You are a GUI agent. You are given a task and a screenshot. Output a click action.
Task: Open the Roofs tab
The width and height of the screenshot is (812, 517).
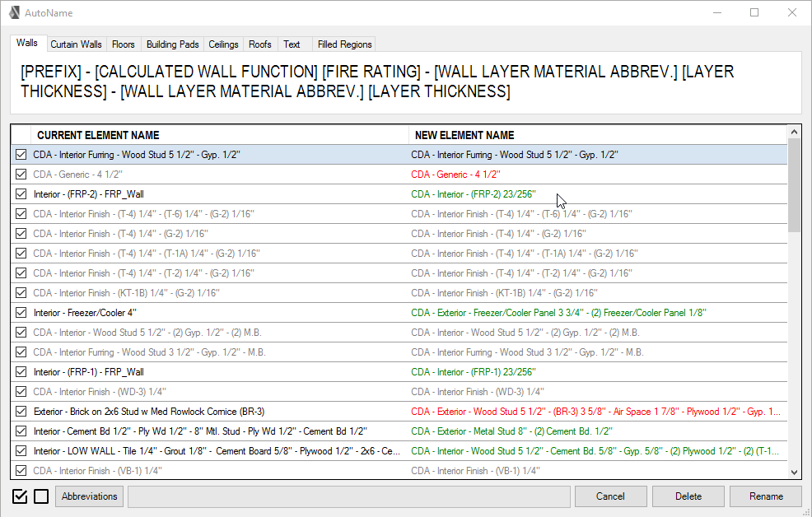tap(259, 44)
